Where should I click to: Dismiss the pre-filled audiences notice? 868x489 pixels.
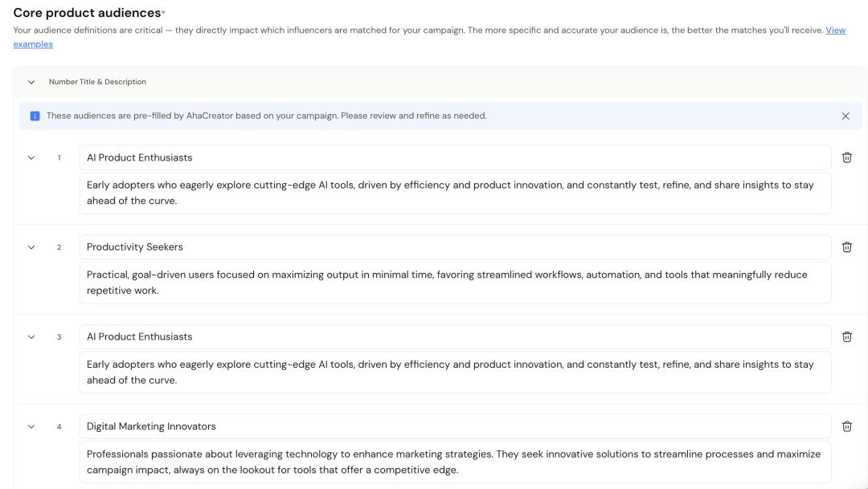coord(845,116)
